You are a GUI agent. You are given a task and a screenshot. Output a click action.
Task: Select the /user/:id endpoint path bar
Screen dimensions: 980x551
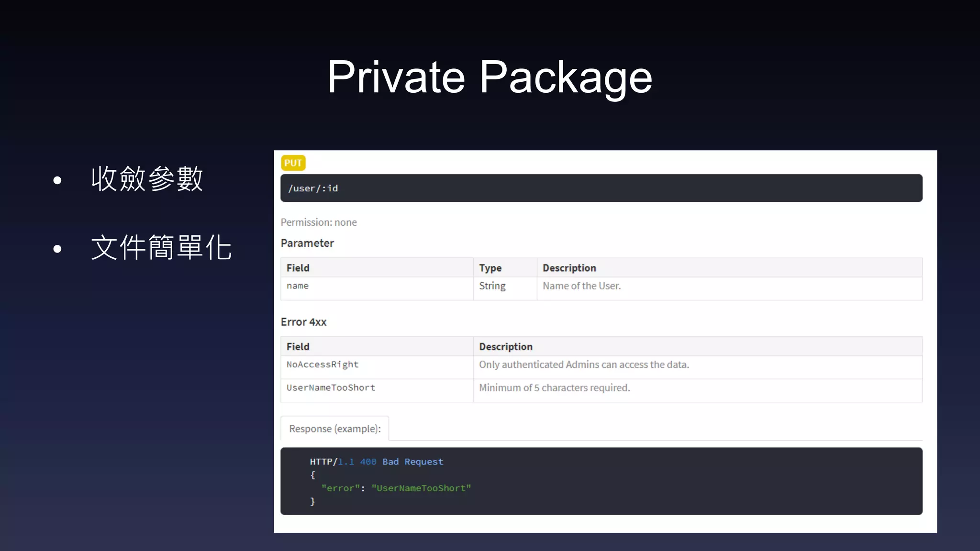(601, 188)
